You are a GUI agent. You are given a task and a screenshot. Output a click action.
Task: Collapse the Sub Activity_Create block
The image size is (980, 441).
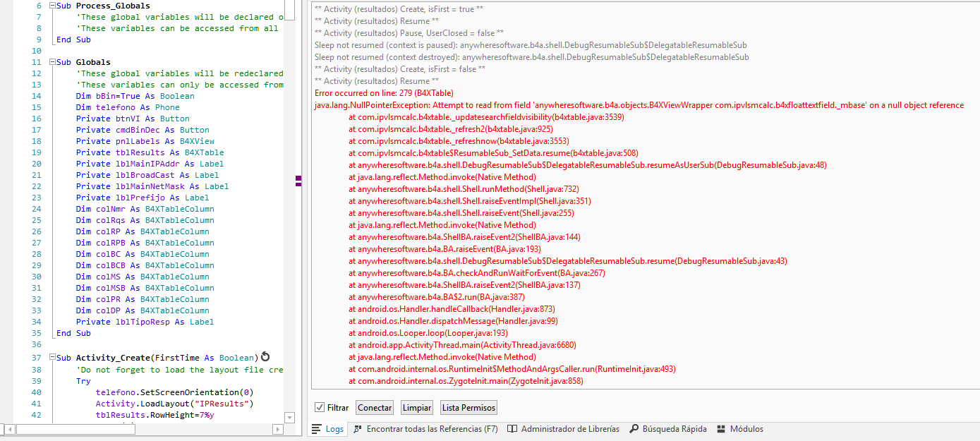52,358
